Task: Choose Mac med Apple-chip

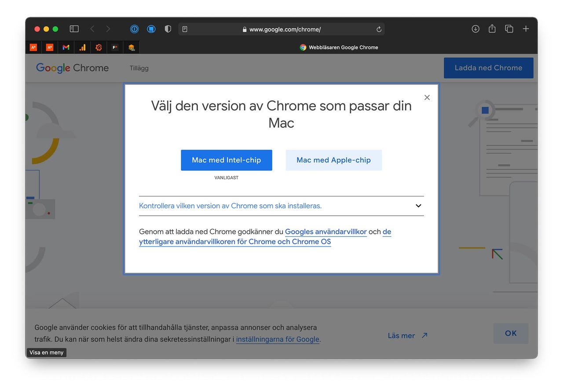Action: [x=334, y=160]
